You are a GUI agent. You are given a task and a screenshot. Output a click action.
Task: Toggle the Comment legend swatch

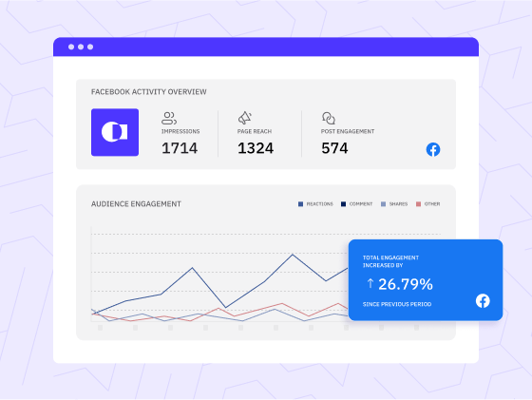pyautogui.click(x=343, y=204)
